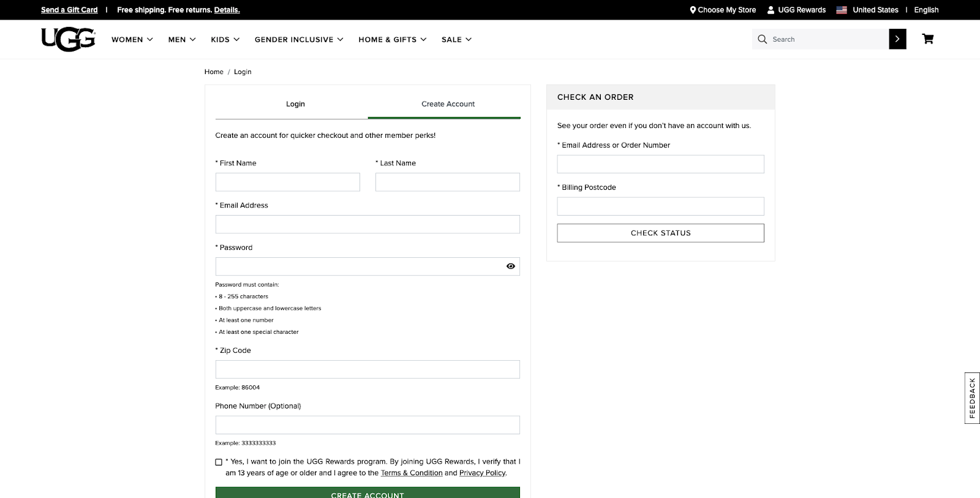Viewport: 980px width, 498px height.
Task: Click the Check Status button
Action: pos(660,233)
